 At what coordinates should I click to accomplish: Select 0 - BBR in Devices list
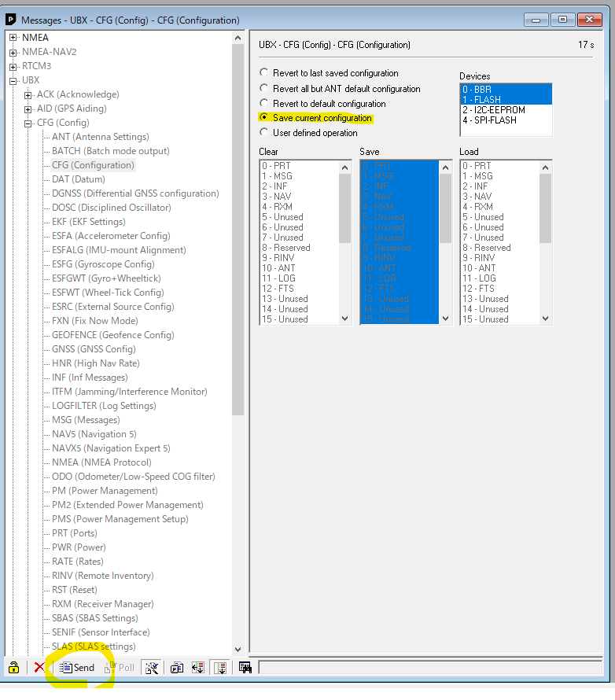point(506,90)
